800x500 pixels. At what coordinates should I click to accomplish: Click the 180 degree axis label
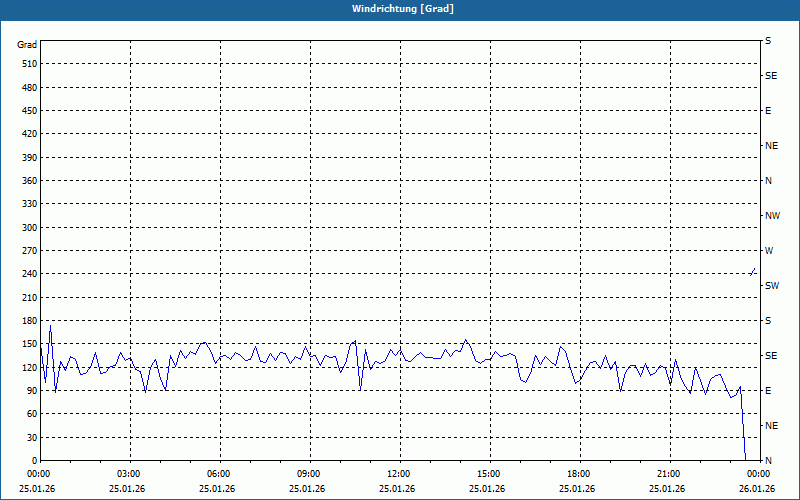click(30, 321)
